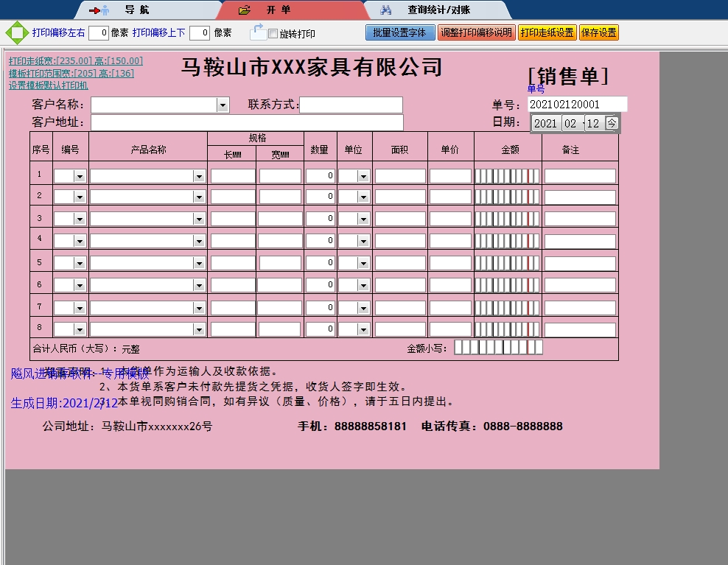This screenshot has width=728, height=565.
Task: Enable the 旋转打印 checkbox
Action: (273, 34)
